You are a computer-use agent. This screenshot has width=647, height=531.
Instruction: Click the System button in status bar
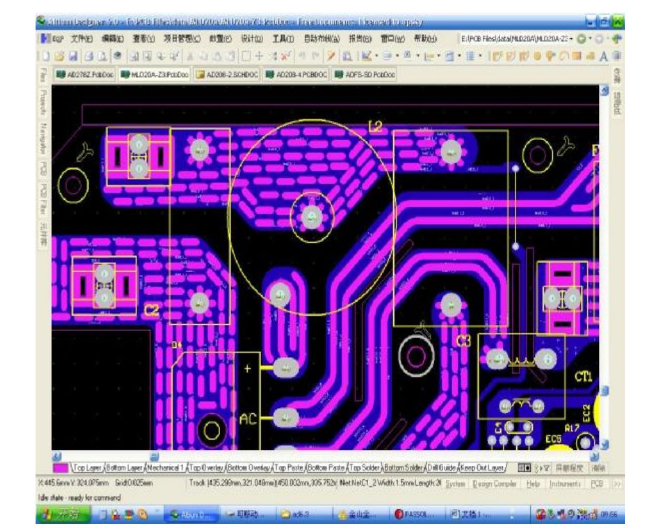pos(455,483)
